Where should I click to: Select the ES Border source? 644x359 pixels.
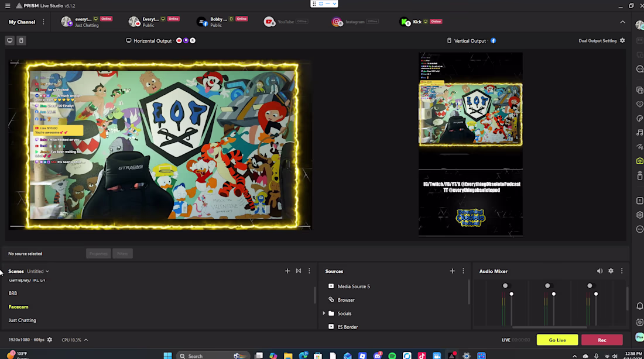point(347,327)
